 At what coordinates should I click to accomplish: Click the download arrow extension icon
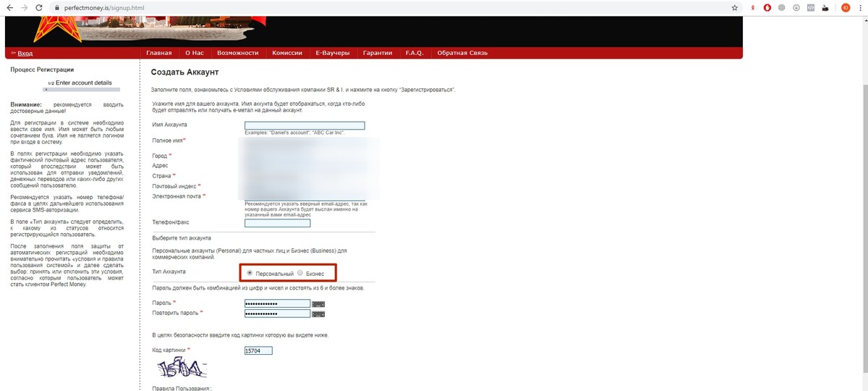click(x=796, y=7)
